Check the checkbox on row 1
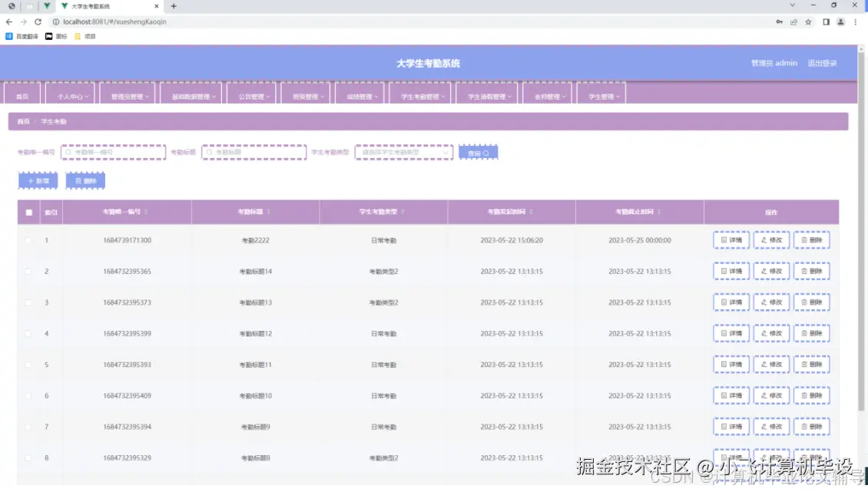 pos(28,239)
